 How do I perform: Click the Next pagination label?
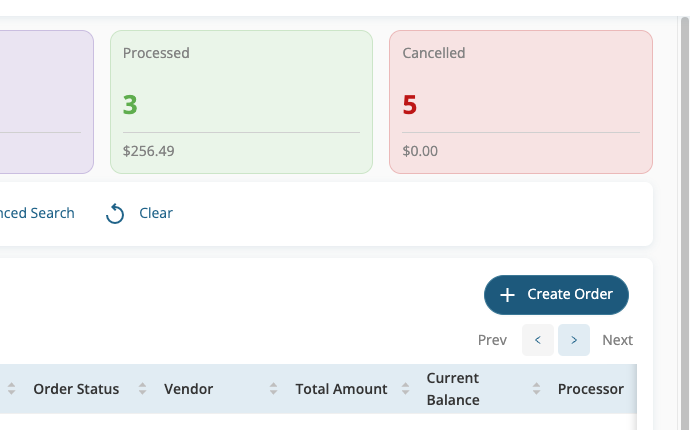[617, 340]
